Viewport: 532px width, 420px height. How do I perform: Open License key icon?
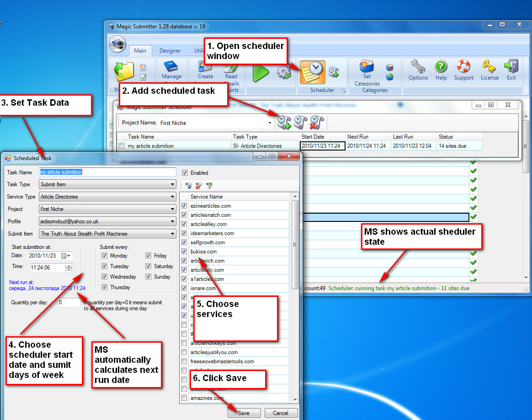tap(489, 66)
